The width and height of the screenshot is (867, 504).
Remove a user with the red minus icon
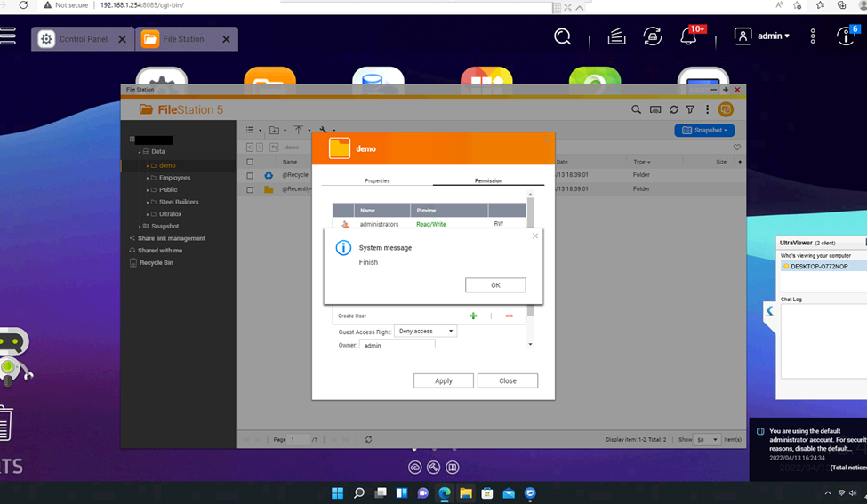click(509, 316)
